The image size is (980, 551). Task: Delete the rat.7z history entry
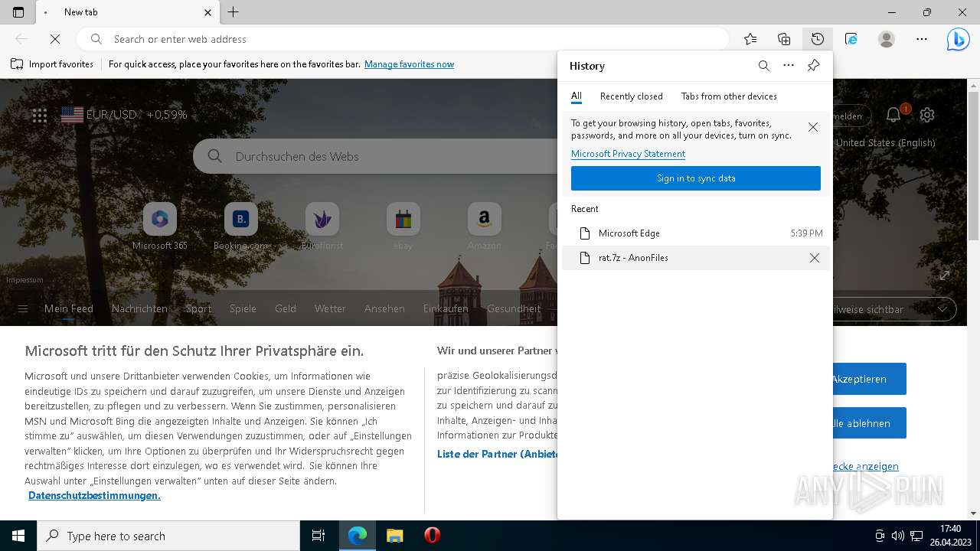click(x=815, y=258)
